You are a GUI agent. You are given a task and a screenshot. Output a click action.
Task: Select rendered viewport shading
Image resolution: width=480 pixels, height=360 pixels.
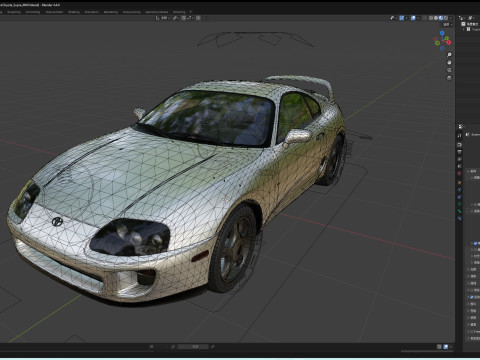(446, 18)
